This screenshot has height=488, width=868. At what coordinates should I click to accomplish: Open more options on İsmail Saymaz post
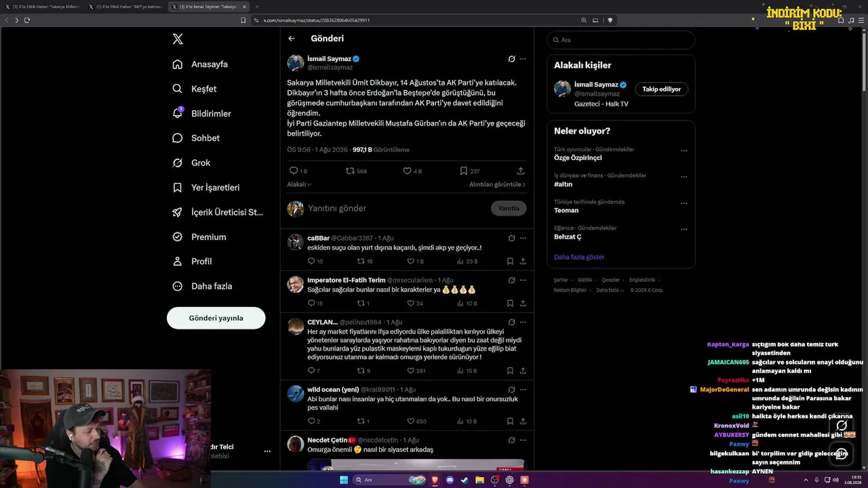[523, 59]
